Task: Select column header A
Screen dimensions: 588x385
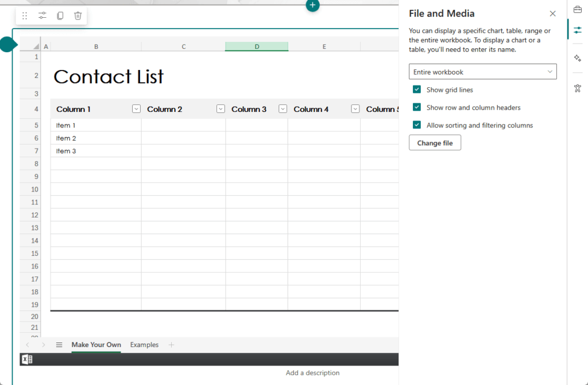Action: click(46, 46)
